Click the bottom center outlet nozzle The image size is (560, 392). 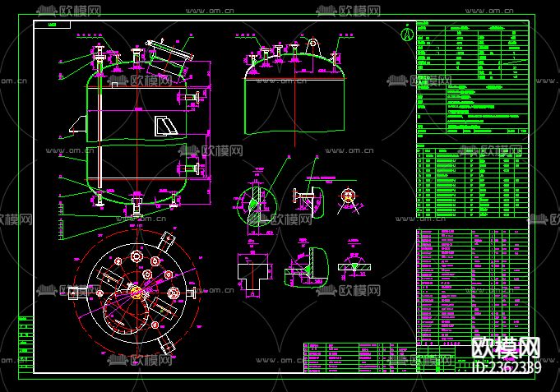tap(137, 206)
